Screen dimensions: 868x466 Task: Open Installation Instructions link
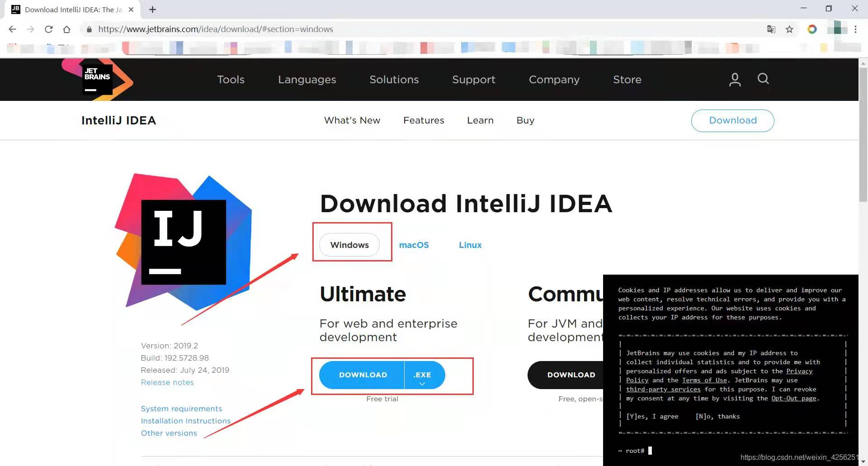tap(186, 421)
